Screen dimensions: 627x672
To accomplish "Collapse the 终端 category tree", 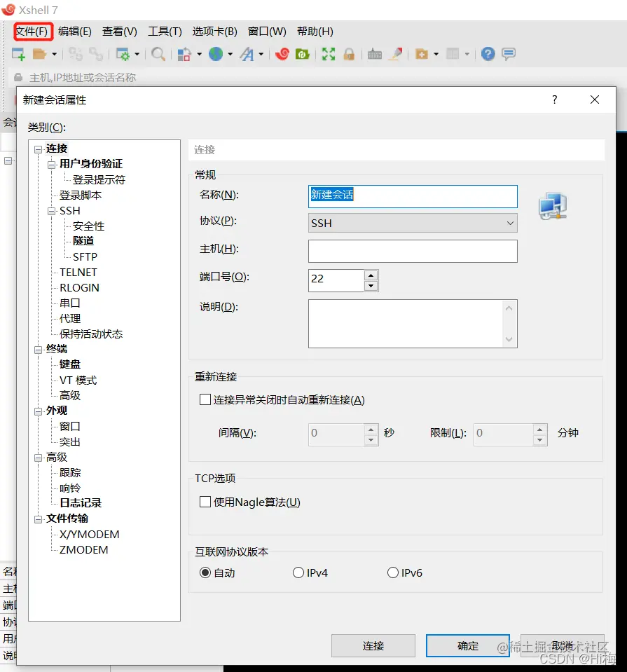I will click(39, 348).
